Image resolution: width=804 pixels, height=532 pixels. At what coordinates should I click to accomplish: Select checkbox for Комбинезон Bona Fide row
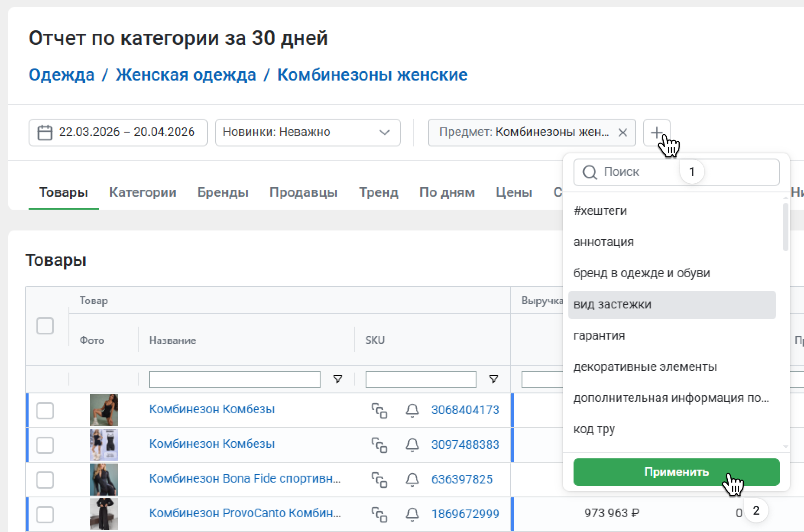[x=45, y=480]
